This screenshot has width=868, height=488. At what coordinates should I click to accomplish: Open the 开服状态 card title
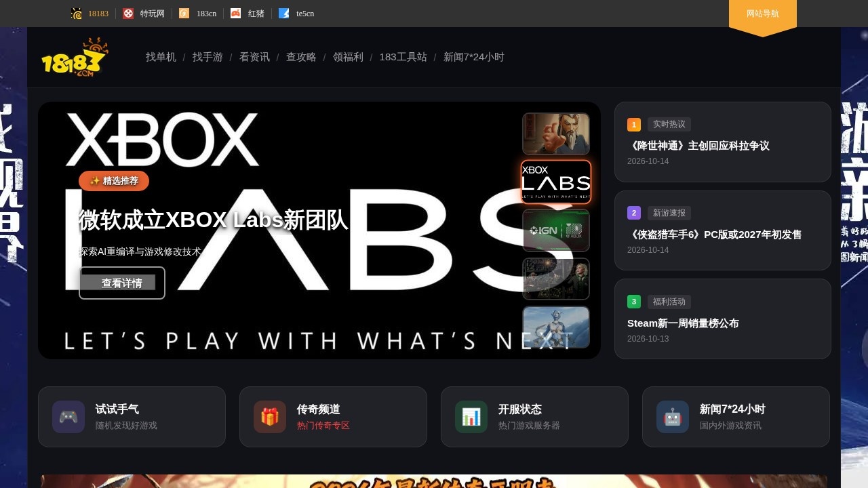tap(520, 409)
